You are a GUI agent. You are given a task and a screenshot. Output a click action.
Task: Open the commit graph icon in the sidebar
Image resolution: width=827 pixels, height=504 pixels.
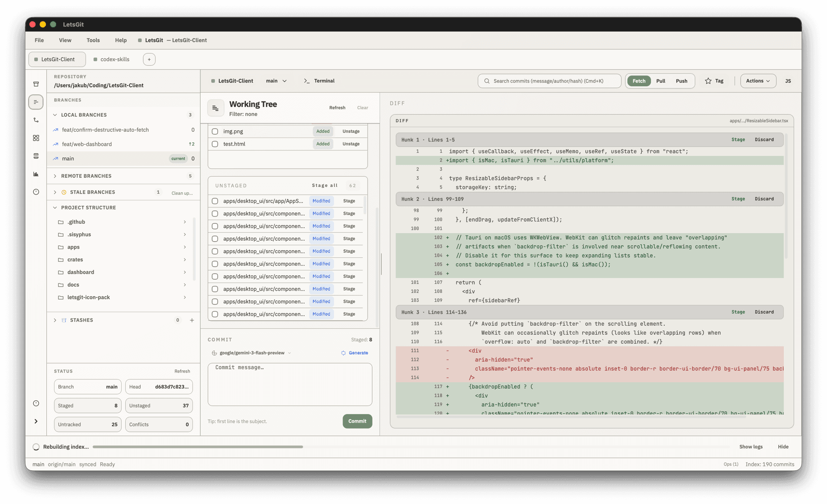(36, 174)
